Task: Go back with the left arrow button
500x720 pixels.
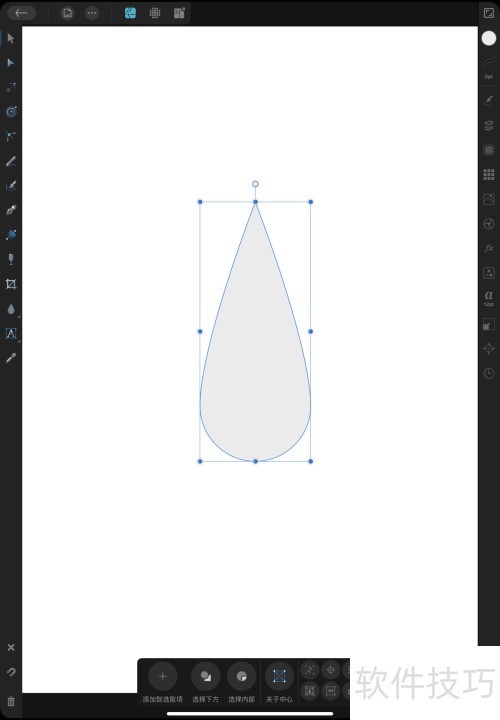Action: (x=22, y=13)
